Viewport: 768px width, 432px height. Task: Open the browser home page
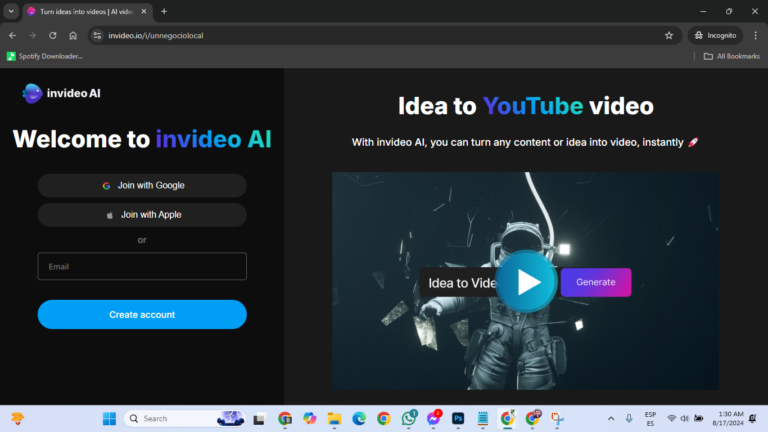(x=73, y=35)
